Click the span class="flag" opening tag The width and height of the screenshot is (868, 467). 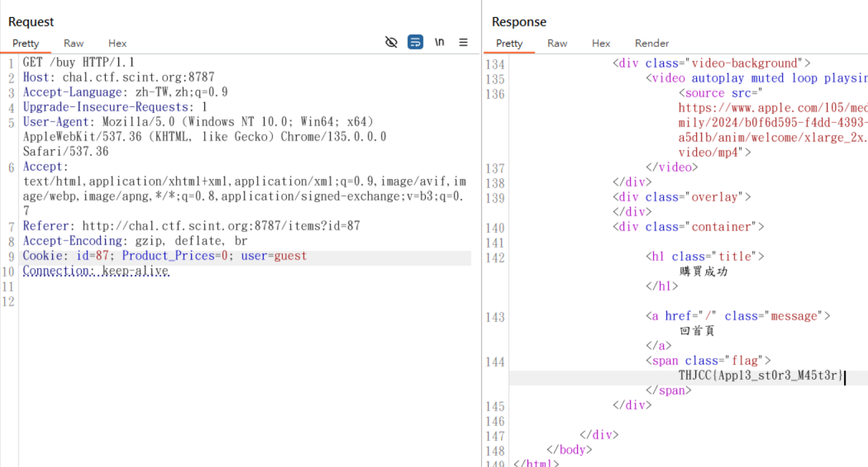coord(708,361)
